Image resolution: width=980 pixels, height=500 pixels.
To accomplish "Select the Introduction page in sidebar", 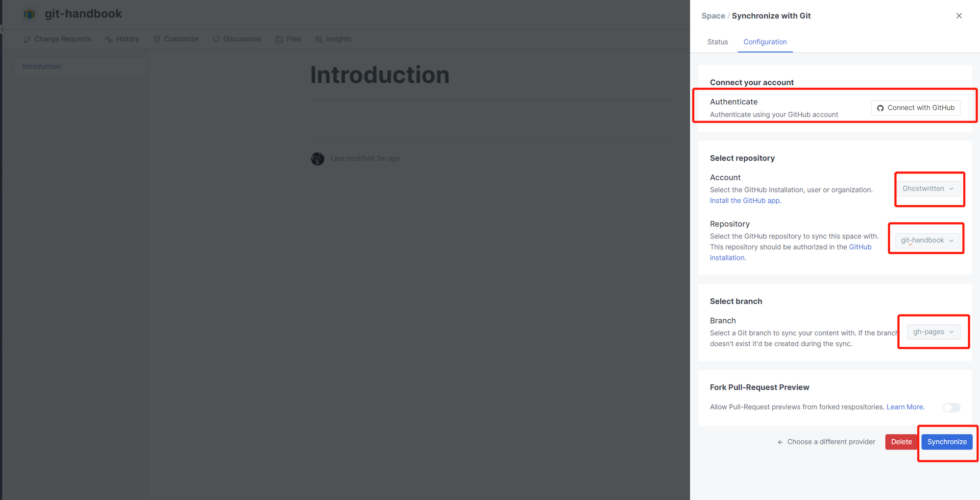I will click(x=81, y=67).
